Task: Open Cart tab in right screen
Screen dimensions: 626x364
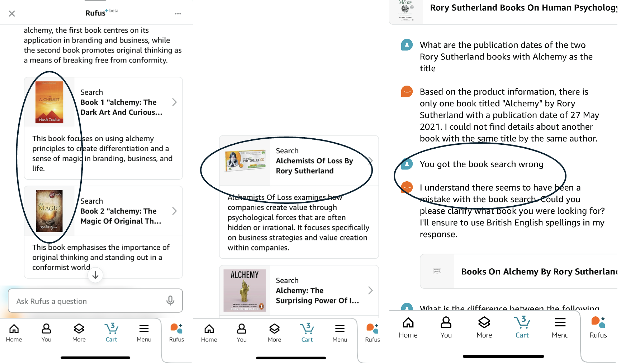Action: (x=522, y=327)
